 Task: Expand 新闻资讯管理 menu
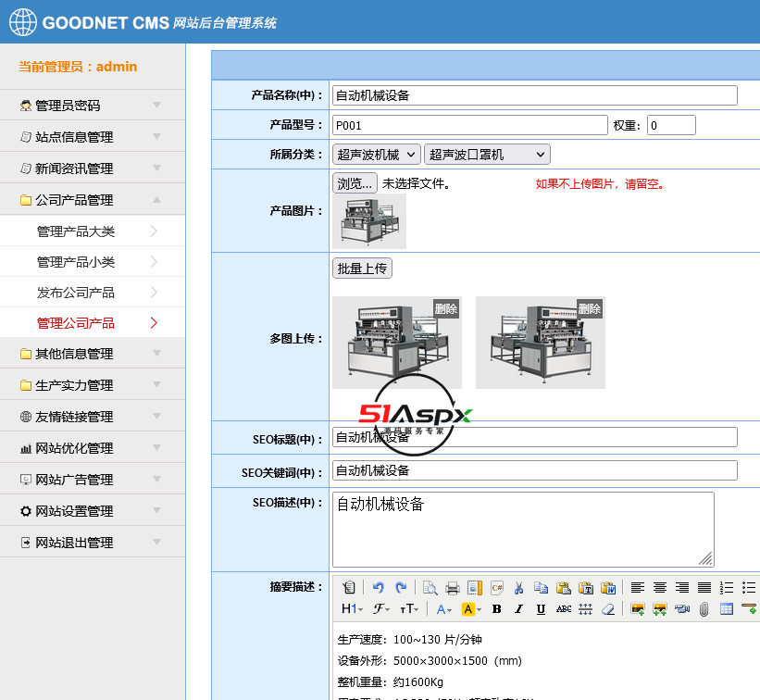pos(93,169)
